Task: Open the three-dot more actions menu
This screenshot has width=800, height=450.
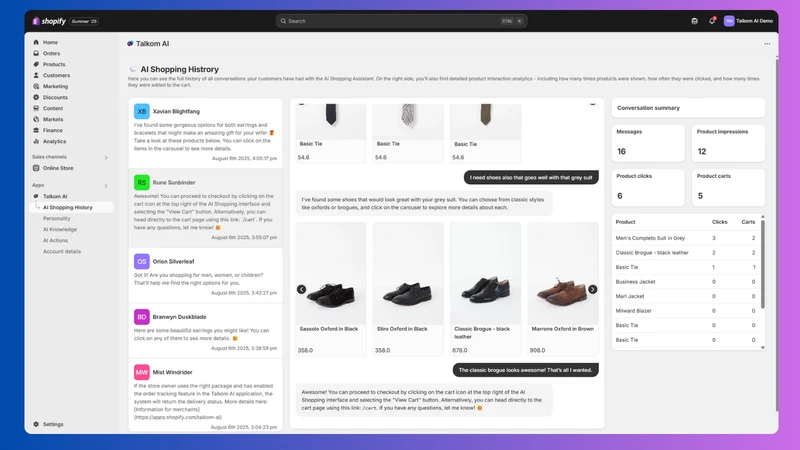Action: tap(767, 44)
